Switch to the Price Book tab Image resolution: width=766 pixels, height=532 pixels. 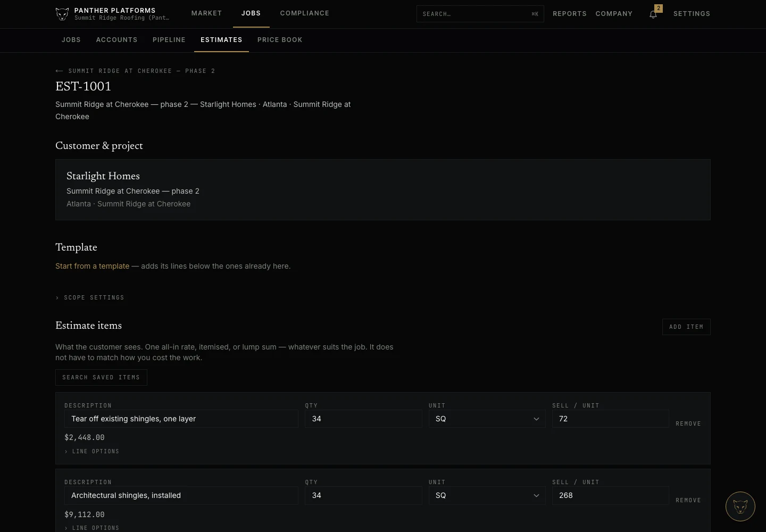coord(280,40)
